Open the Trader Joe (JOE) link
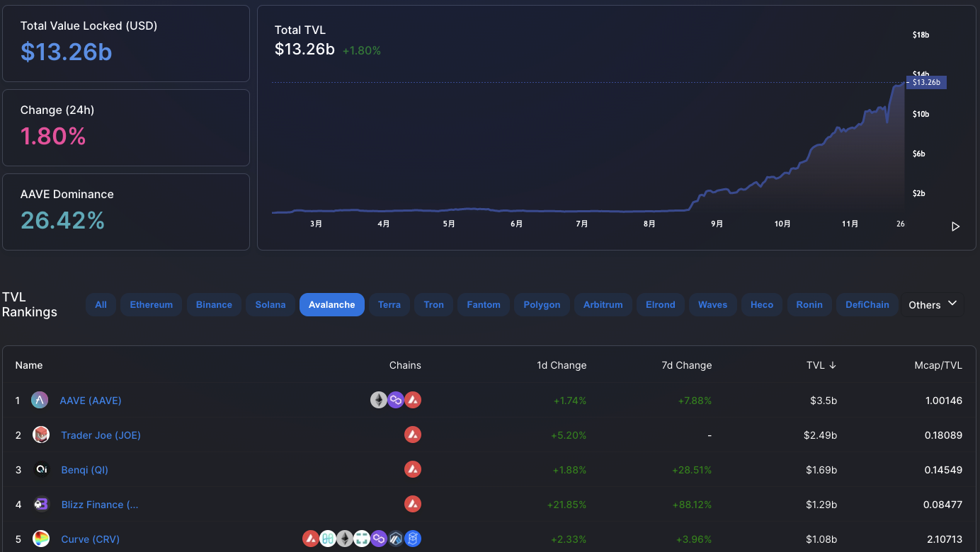Image resolution: width=980 pixels, height=552 pixels. coord(101,435)
